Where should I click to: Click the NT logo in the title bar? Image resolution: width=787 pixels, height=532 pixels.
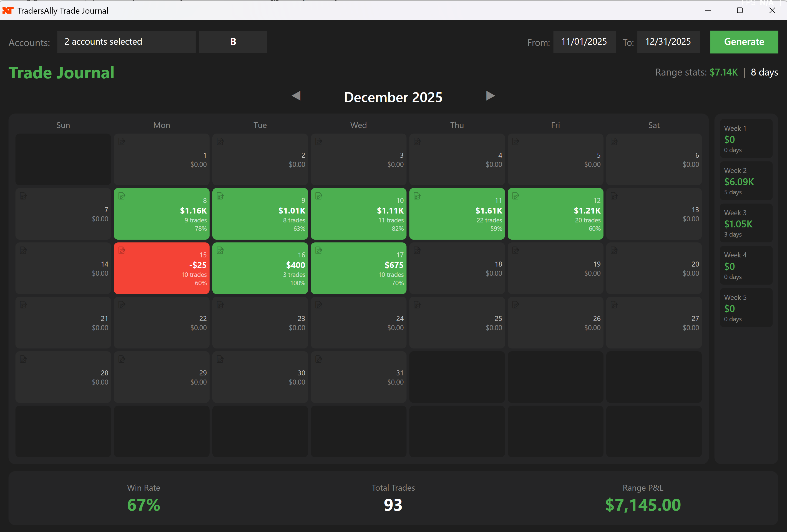click(x=8, y=11)
